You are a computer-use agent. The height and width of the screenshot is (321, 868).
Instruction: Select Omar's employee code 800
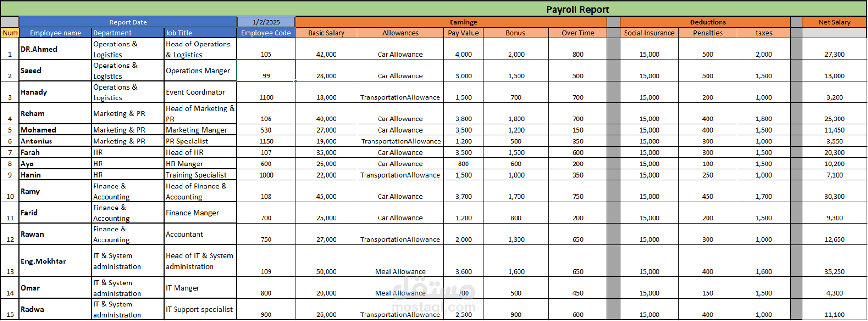pyautogui.click(x=266, y=288)
